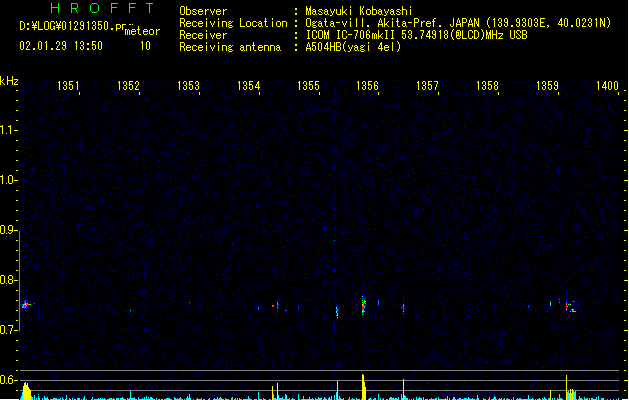Click the 1357 time axis marker
629x400 pixels.
coord(427,86)
